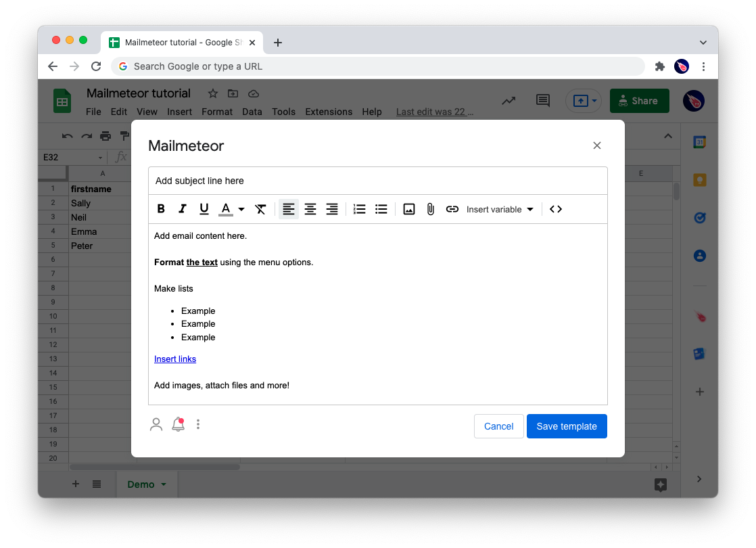
Task: Click the text color A icon
Action: coord(225,209)
